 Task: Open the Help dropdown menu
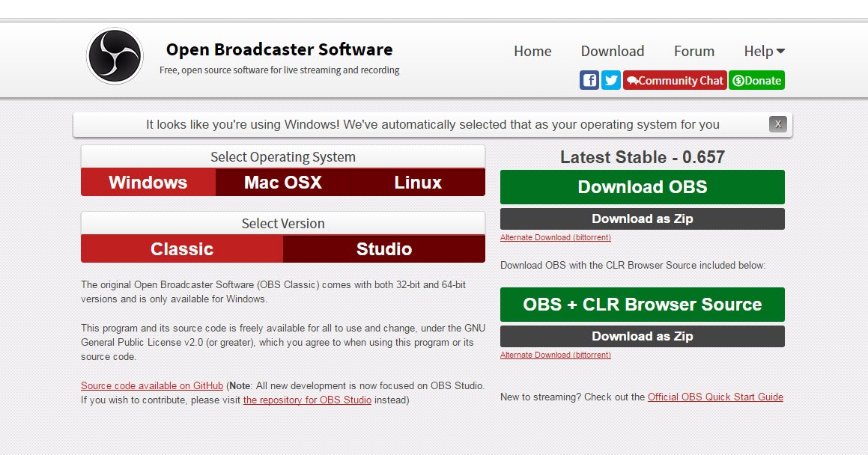point(763,51)
